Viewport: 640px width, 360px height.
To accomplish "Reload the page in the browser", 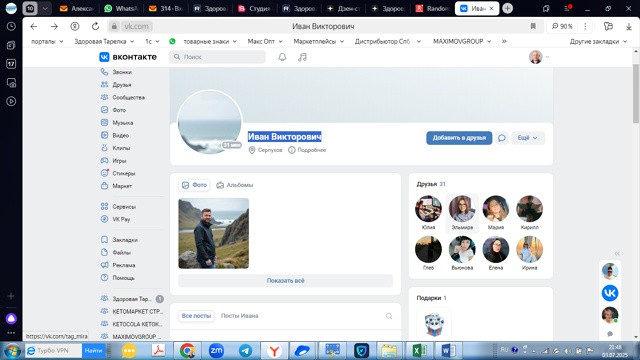I will 96,26.
